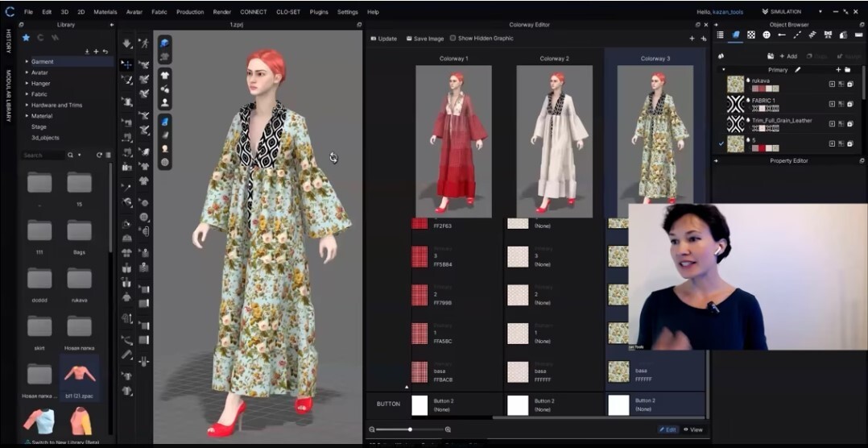Open the Render menu
The width and height of the screenshot is (868, 448).
pos(221,12)
